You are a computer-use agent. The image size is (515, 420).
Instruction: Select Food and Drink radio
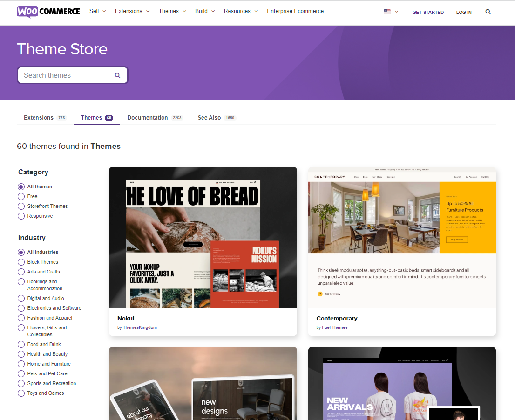[21, 345]
